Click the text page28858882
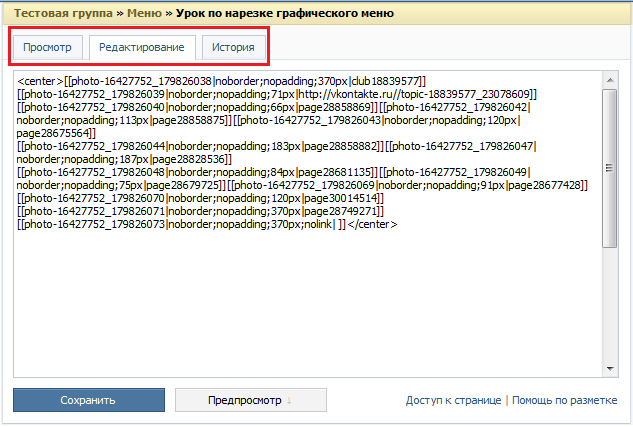The image size is (633, 427). pyautogui.click(x=340, y=146)
